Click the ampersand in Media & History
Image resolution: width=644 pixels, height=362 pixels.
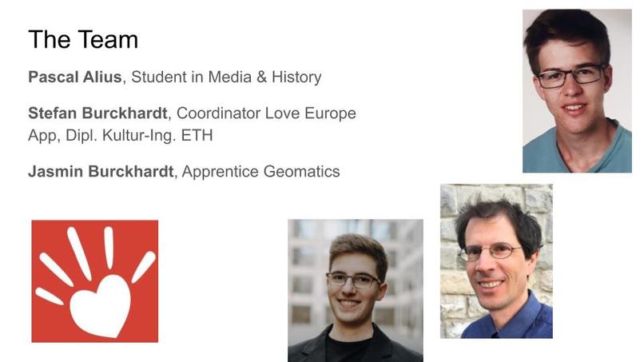click(261, 77)
